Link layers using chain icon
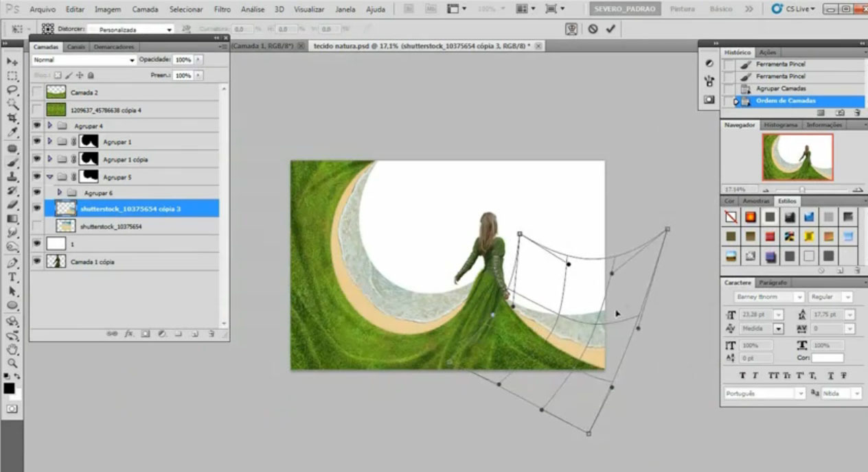The height and width of the screenshot is (472, 868). click(x=112, y=333)
